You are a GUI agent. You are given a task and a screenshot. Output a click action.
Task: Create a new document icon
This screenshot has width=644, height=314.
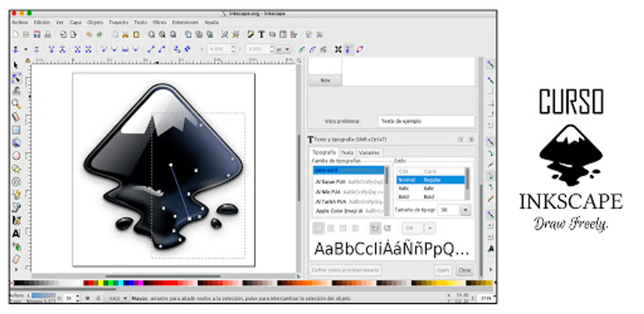tap(16, 35)
